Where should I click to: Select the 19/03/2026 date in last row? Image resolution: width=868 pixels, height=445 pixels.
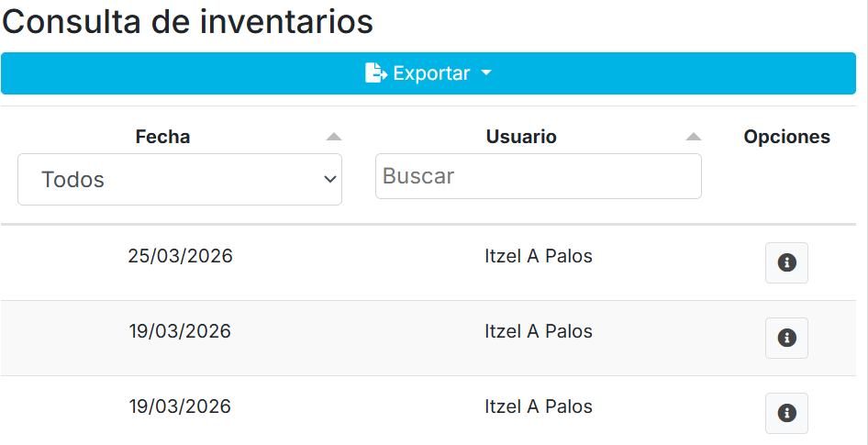pyautogui.click(x=180, y=406)
